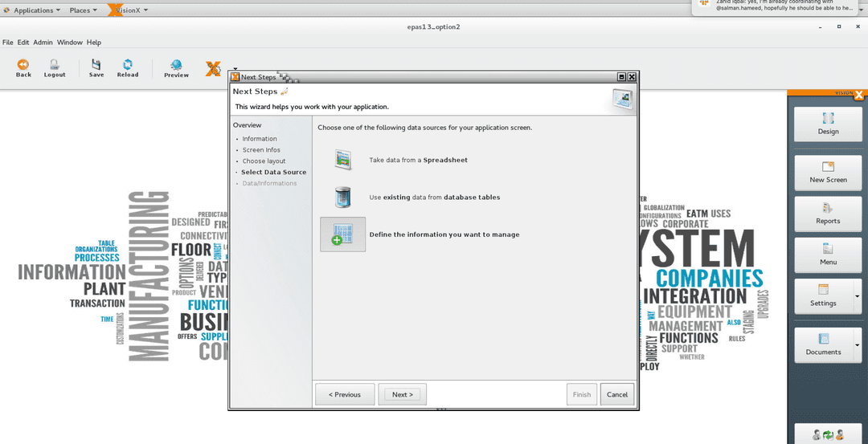Open the Window menu

click(x=69, y=43)
